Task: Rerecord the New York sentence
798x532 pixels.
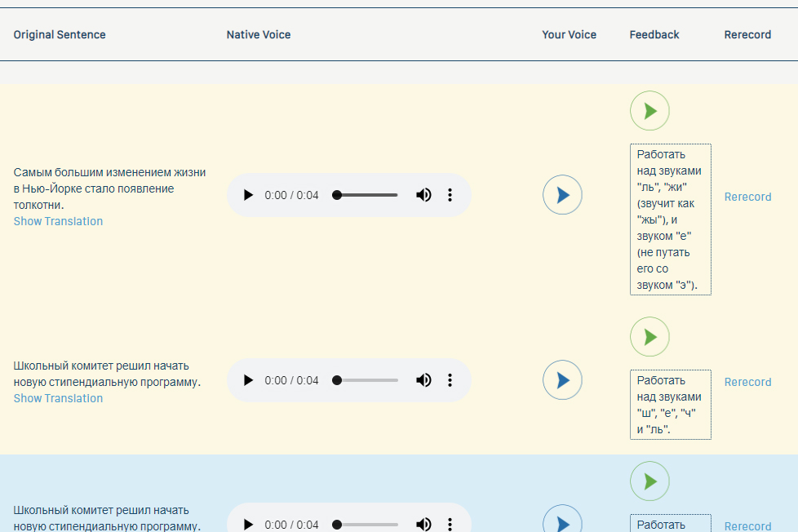Action: pos(747,197)
